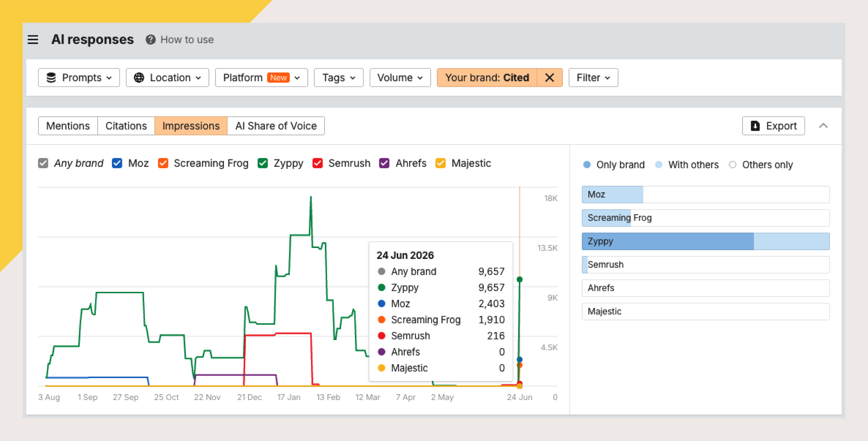868x441 pixels.
Task: Click the Prompts database icon
Action: coord(51,78)
